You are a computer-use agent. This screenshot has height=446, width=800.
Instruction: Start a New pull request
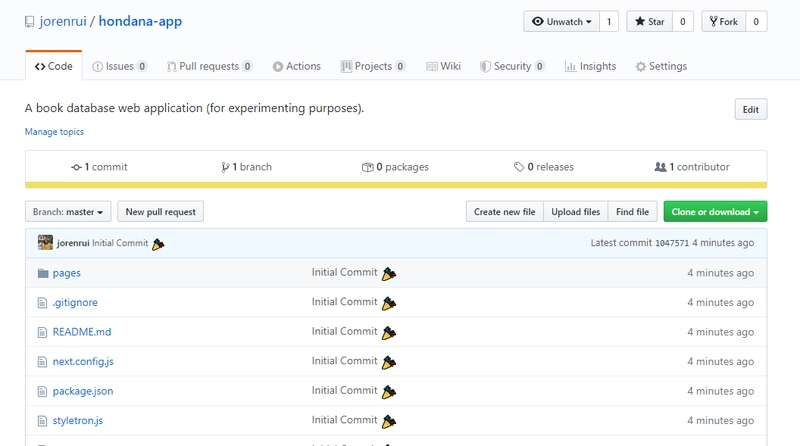161,212
